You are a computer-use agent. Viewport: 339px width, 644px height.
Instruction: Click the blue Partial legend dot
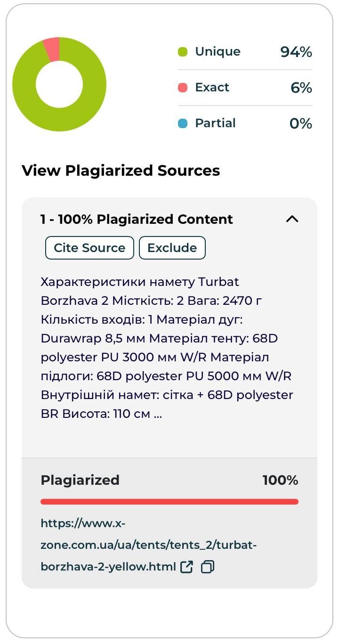[183, 123]
